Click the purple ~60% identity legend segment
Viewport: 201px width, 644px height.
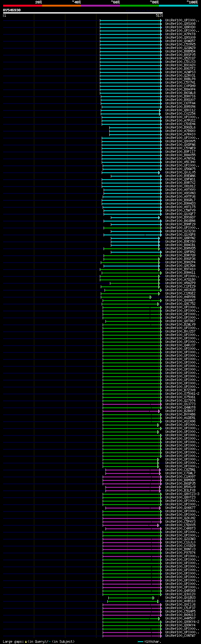click(100, 6)
